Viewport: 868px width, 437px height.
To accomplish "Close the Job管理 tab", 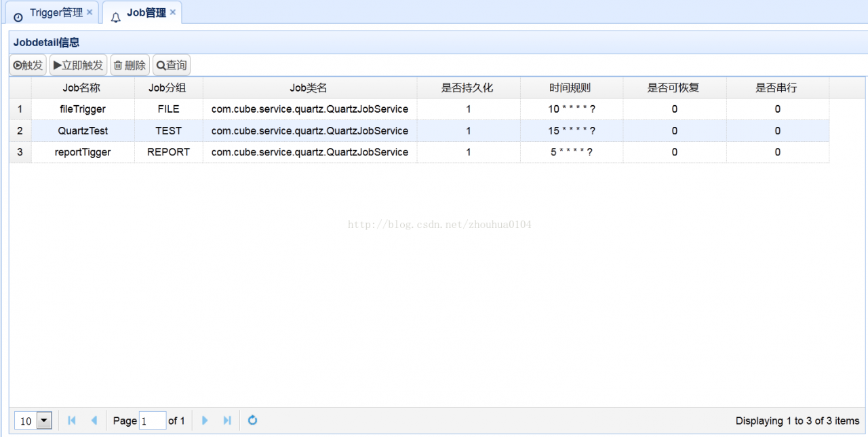I will click(x=173, y=12).
